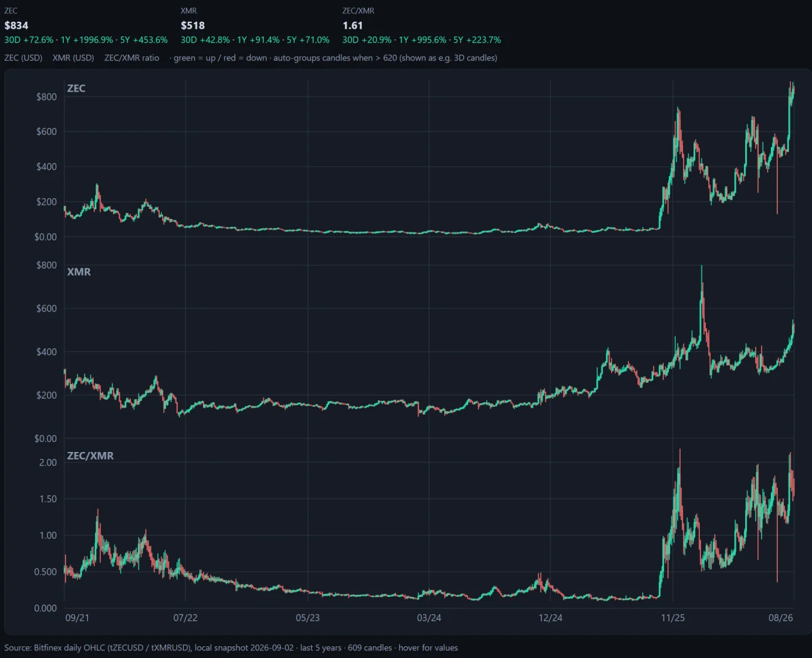The height and width of the screenshot is (658, 812).
Task: Click the 07/22 date on the time axis
Action: (x=186, y=618)
